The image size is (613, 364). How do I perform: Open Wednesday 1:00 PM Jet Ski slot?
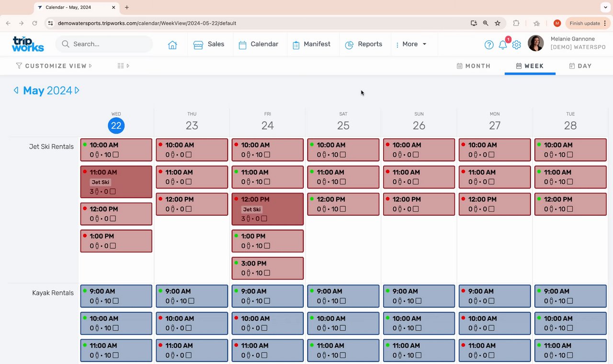[116, 241]
